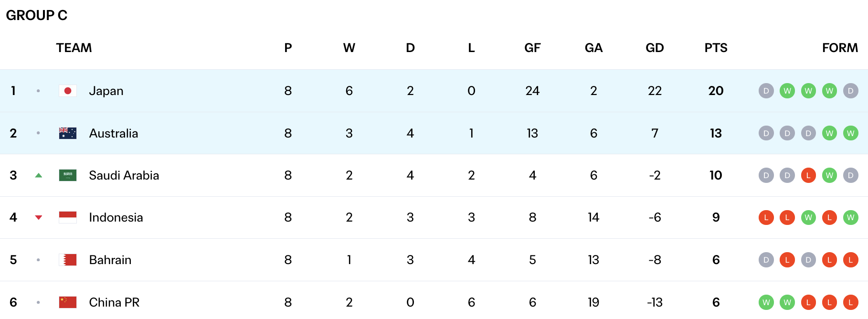Select Saudi Arabia's red loss form badge

pos(808,175)
